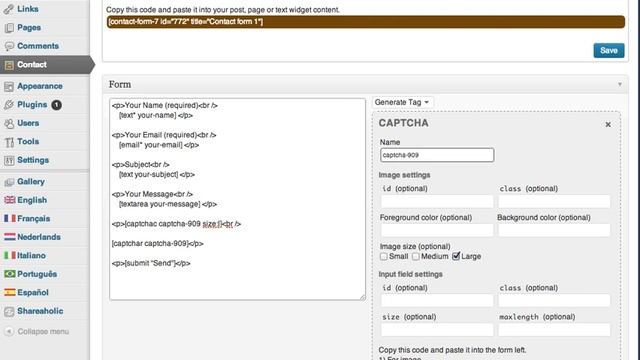Go to Users section
The width and height of the screenshot is (640, 360).
(x=28, y=123)
